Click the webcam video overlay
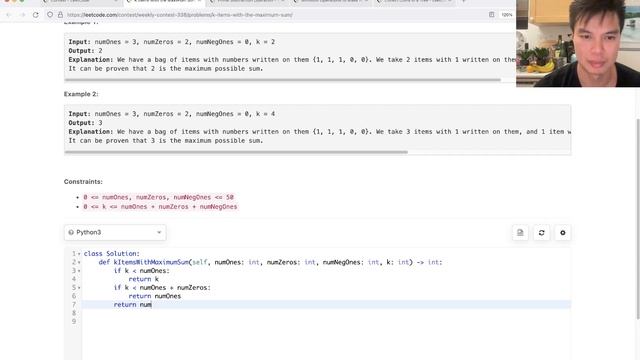The height and width of the screenshot is (360, 640). pyautogui.click(x=578, y=43)
